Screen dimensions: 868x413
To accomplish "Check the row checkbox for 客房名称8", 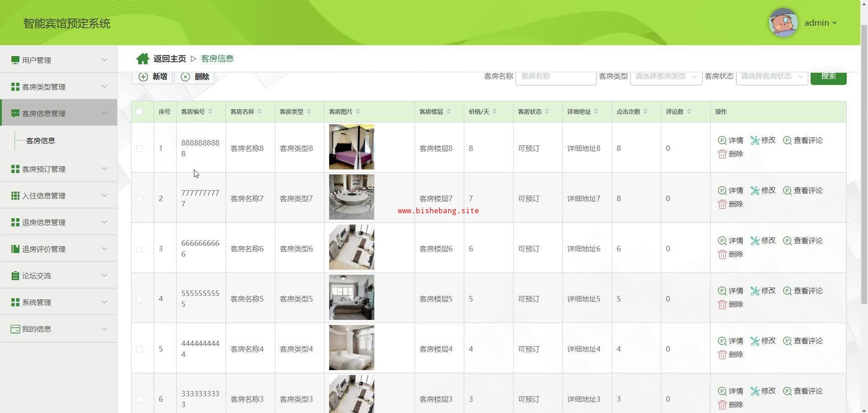I will coord(139,149).
